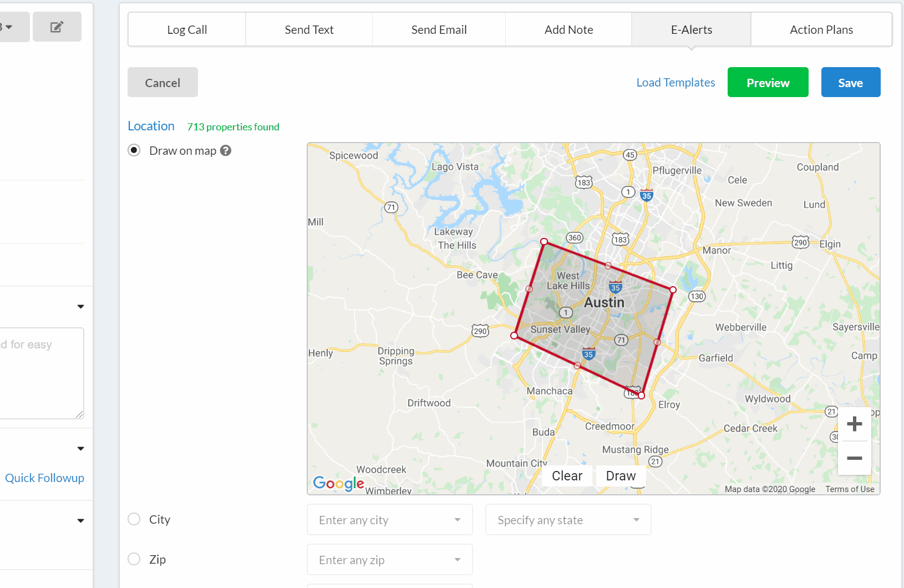Image resolution: width=904 pixels, height=588 pixels.
Task: Switch to the Send Email tab
Action: point(439,30)
